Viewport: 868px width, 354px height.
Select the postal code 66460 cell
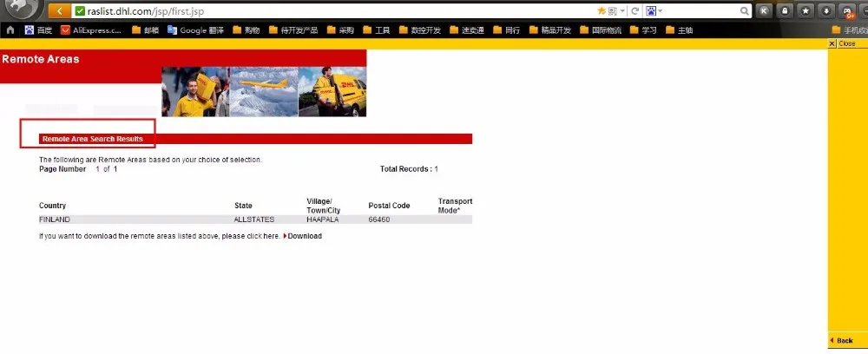(x=379, y=220)
